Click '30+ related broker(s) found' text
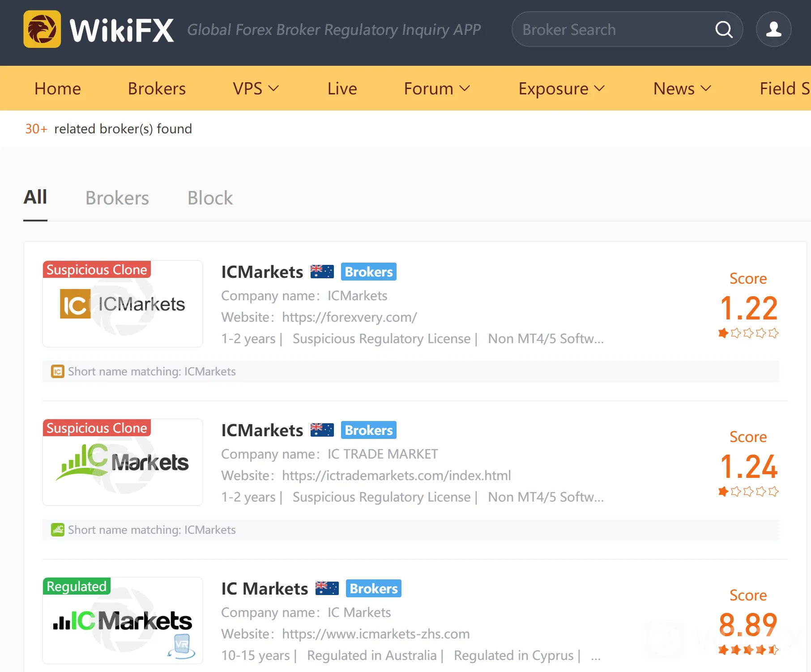Screen dimensions: 811x672 pos(108,129)
